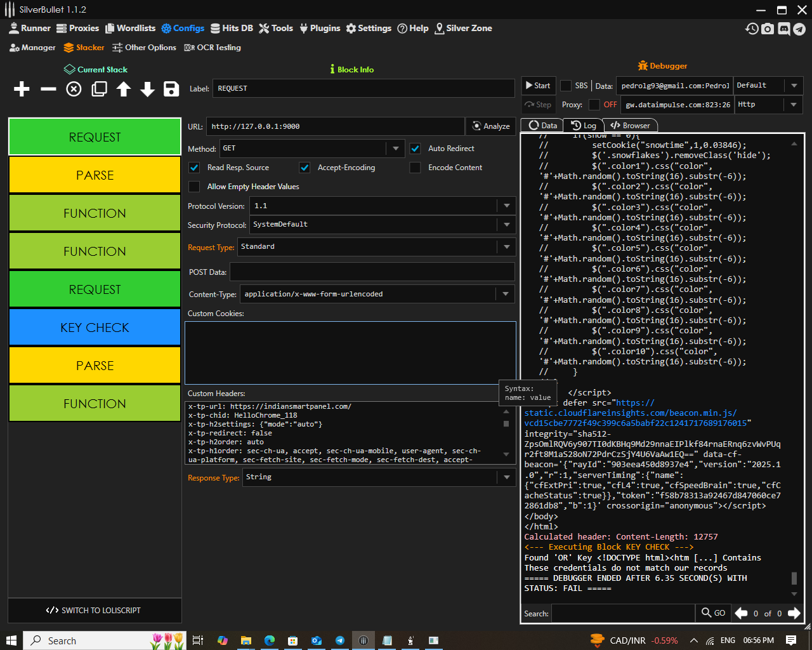Toggle the Proxy checkbox on

594,105
